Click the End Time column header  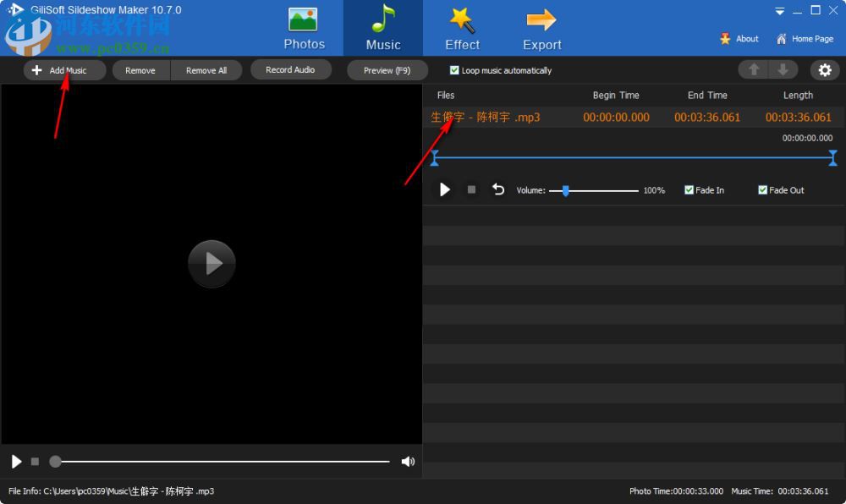click(707, 95)
